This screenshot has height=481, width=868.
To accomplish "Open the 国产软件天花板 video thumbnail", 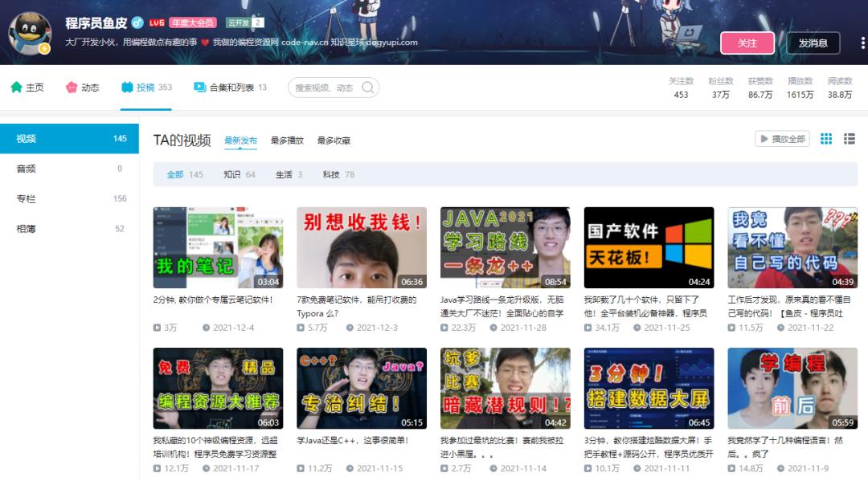I will click(x=649, y=247).
